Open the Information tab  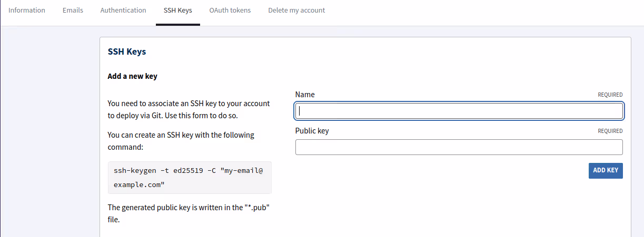click(x=27, y=10)
